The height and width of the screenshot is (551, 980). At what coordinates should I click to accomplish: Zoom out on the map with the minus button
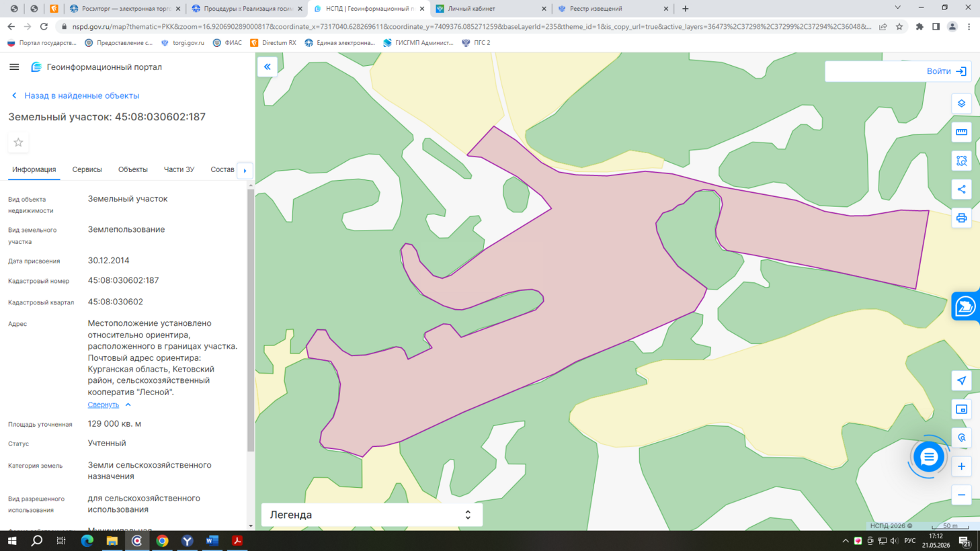962,495
